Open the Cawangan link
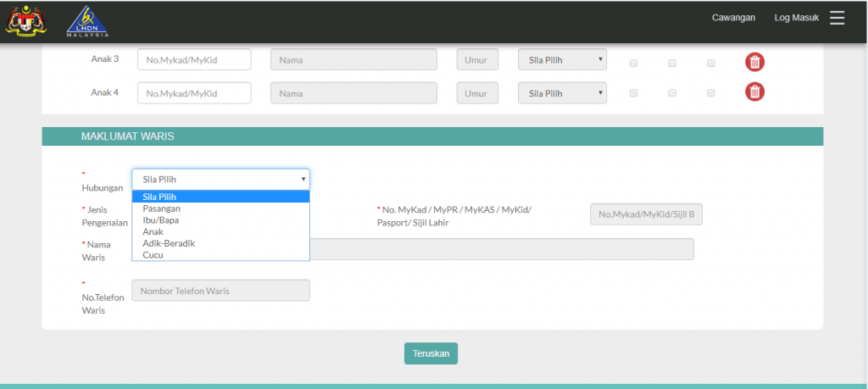 pyautogui.click(x=733, y=18)
